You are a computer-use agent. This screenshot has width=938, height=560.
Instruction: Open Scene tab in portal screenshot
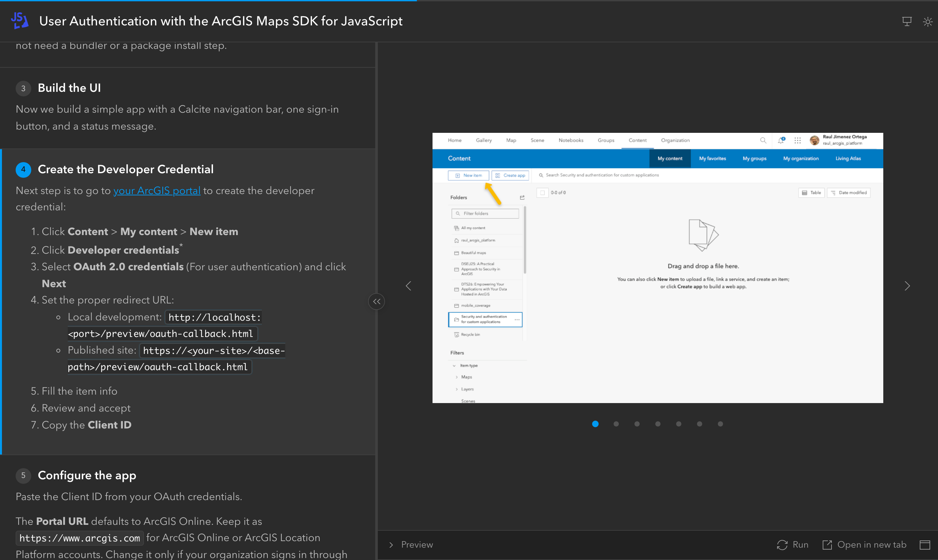click(537, 140)
